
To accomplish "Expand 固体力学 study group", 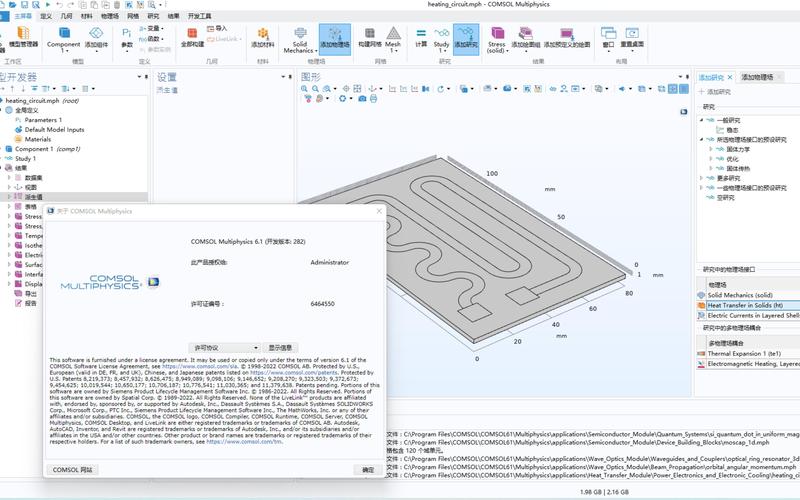I will tap(711, 149).
